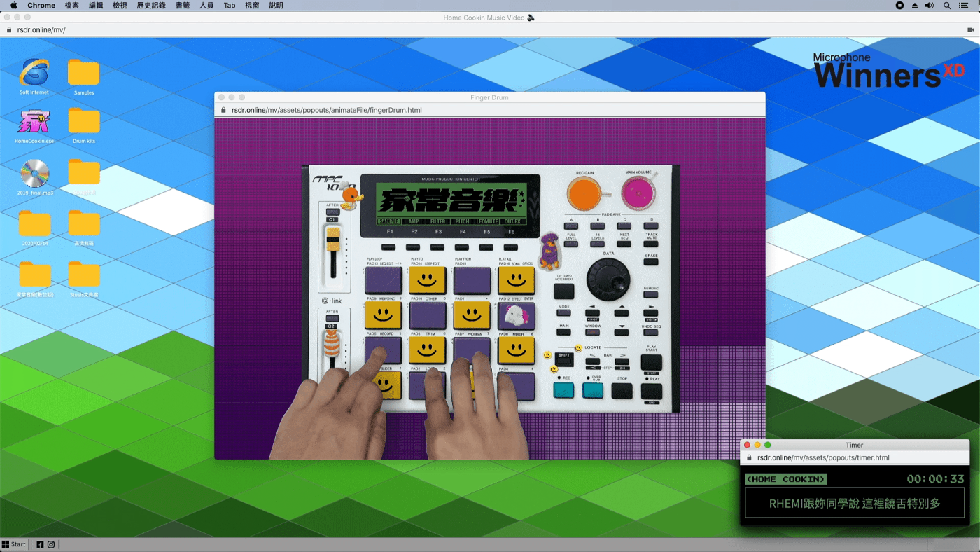Select pad bank D

coord(651,226)
